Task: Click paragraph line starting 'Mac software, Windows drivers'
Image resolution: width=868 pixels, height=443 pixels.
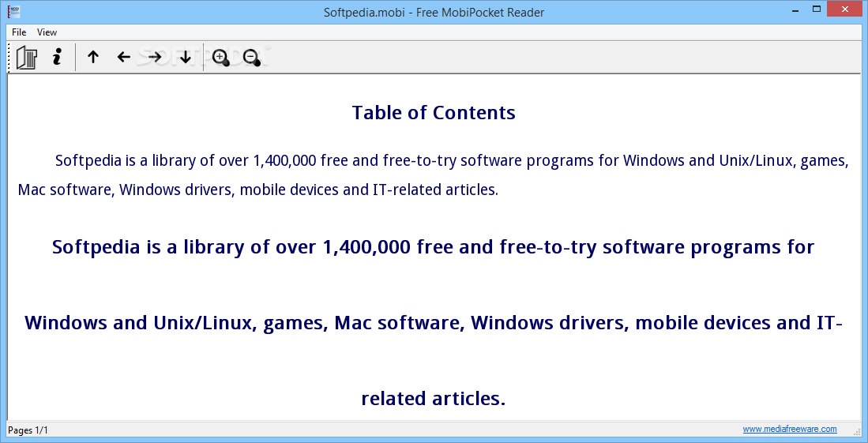Action: (258, 190)
